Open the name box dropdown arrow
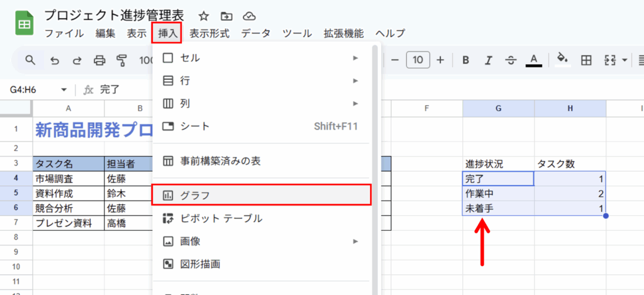This screenshot has height=295, width=644. coord(64,90)
